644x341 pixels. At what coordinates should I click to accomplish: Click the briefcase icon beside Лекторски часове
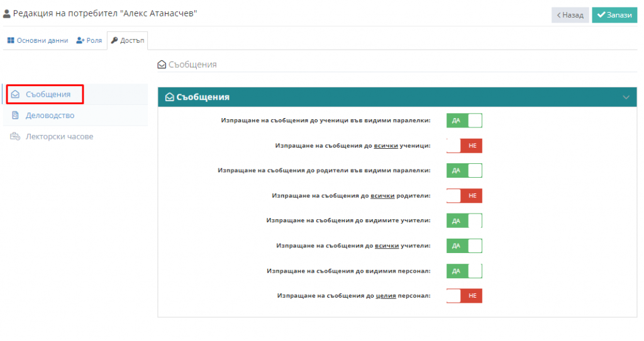click(x=15, y=136)
